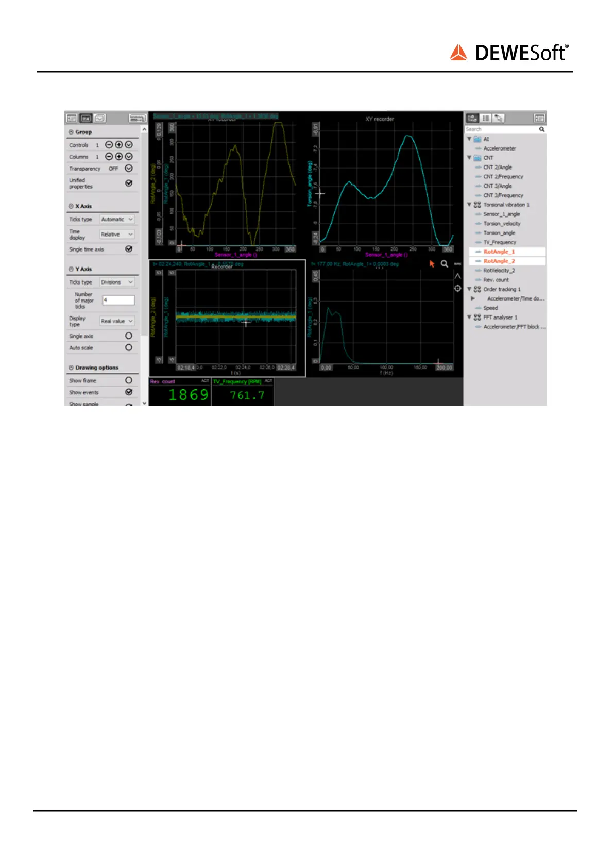Toggle the Unified properties checkbox
Viewport: 614px width, 868px height.
pyautogui.click(x=129, y=183)
